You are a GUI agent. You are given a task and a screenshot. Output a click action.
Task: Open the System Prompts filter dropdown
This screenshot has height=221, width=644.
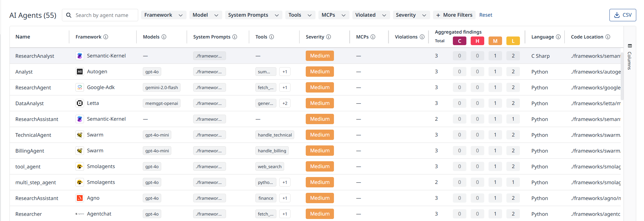coord(253,15)
